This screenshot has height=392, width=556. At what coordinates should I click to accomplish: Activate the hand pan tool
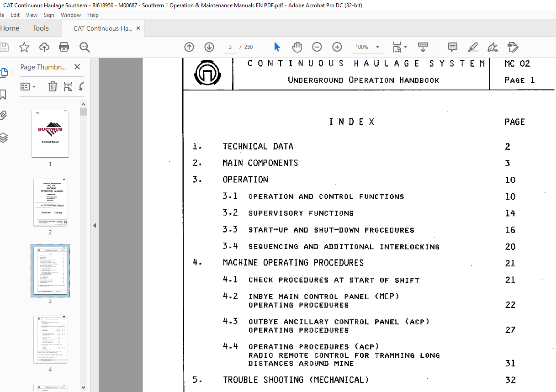pos(297,47)
